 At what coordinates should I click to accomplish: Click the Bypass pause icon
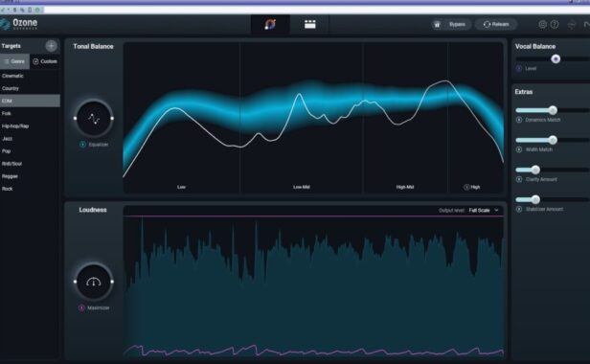(x=437, y=25)
